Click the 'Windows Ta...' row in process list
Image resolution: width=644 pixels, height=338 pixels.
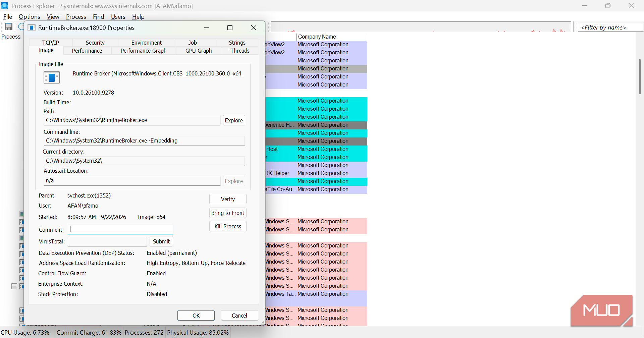316,294
